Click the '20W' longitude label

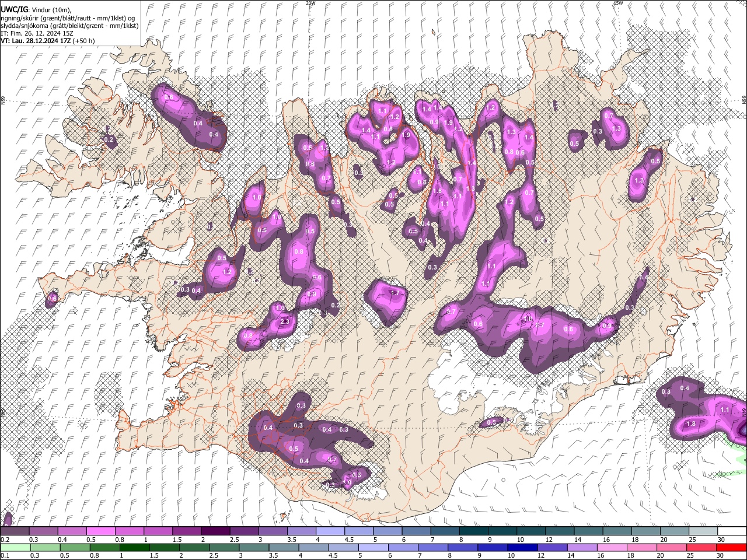point(310,3)
